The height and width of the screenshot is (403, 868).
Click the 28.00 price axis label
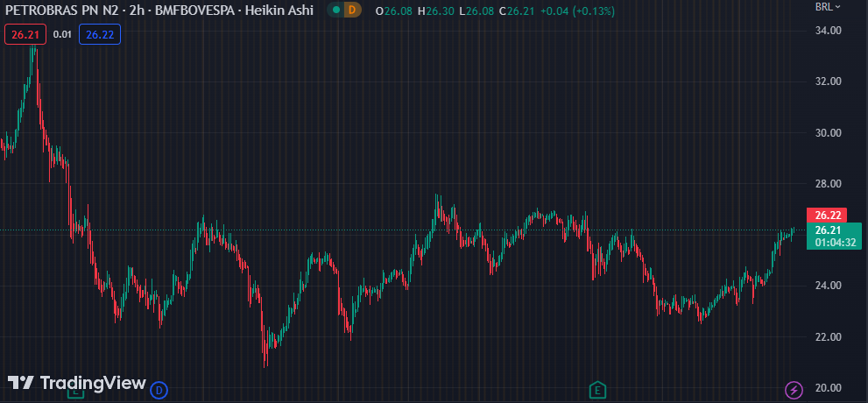[829, 184]
